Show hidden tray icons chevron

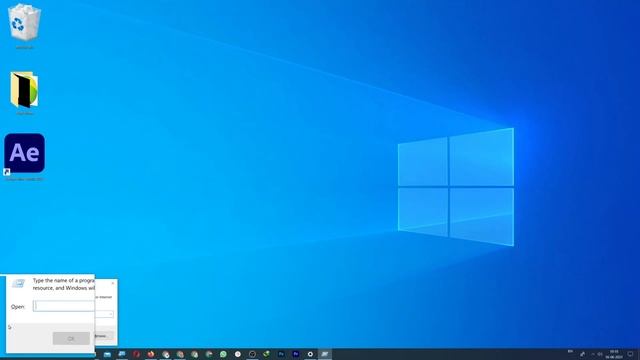pos(593,354)
